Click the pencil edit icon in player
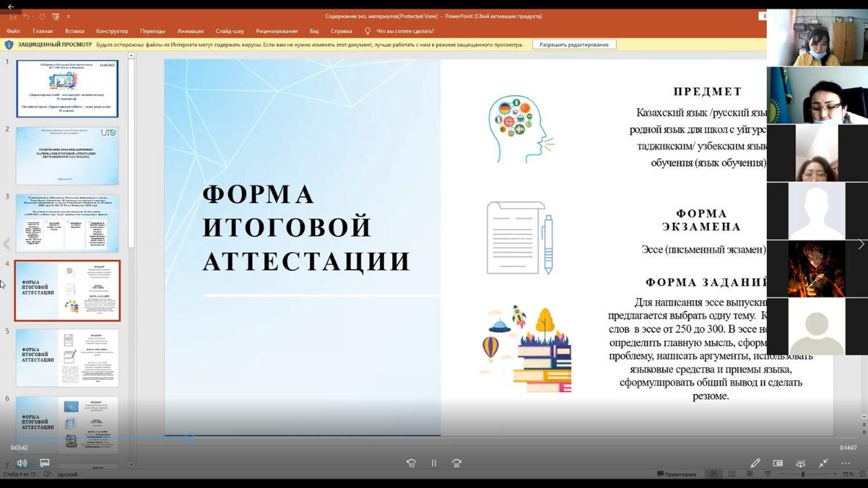 point(755,463)
